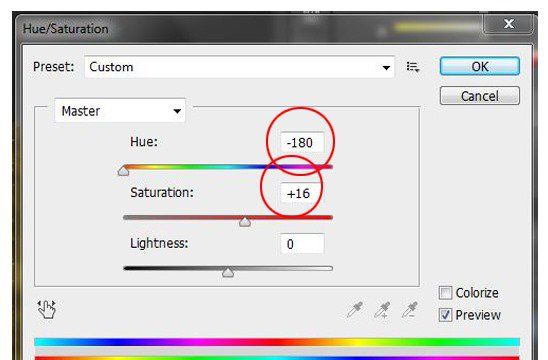This screenshot has height=360, width=548.
Task: Select the Subtract from Sample eyedropper
Action: 410,310
